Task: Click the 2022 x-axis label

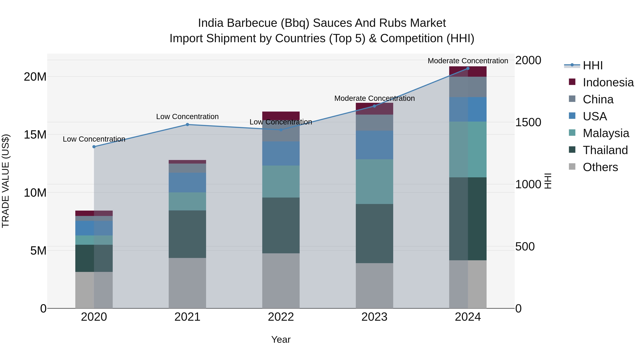Action: [x=281, y=317]
